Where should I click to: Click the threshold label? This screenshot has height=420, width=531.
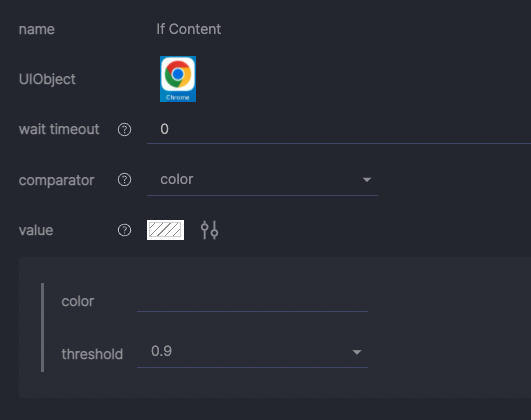pos(92,354)
